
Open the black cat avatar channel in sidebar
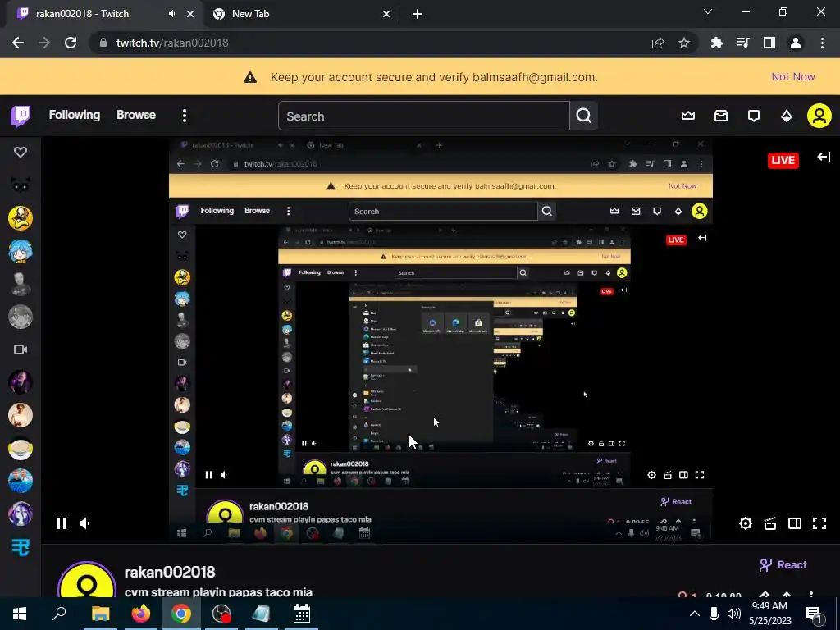pos(21,185)
